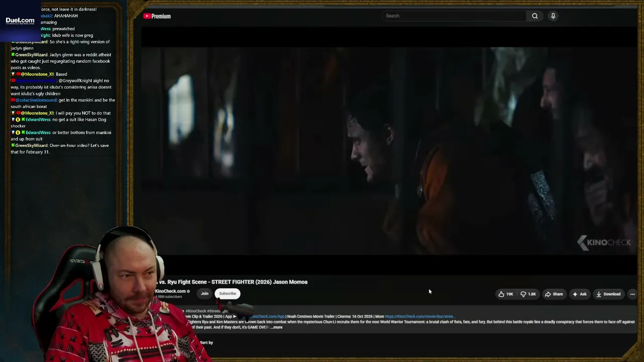Click @Moonstone_X1's 'I will pay you NOT' message

click(x=61, y=113)
